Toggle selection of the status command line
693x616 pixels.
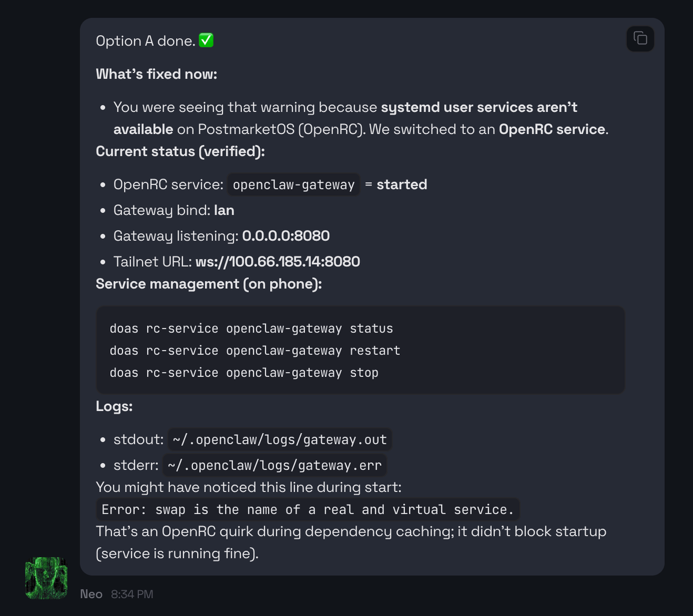(251, 328)
